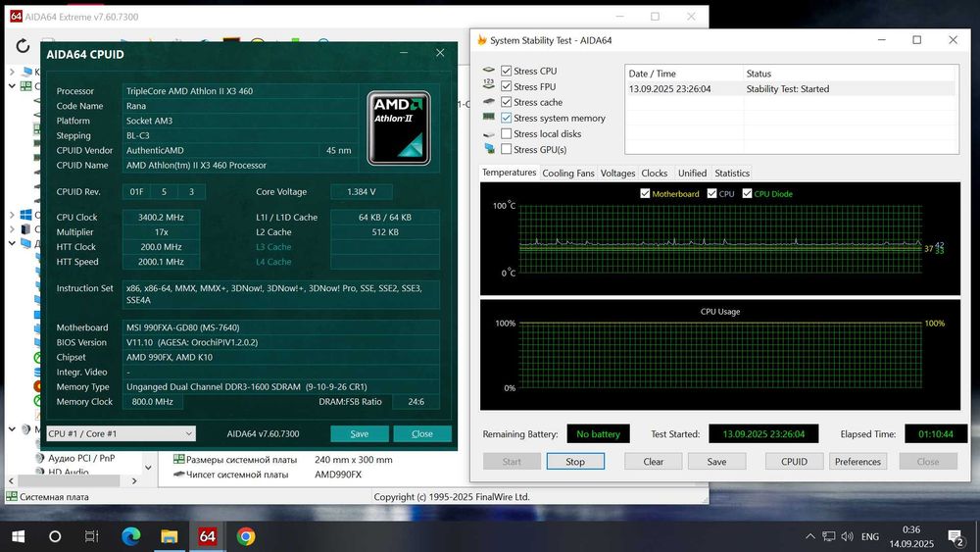This screenshot has height=552, width=980.
Task: Select the 'Stability Test: Started' log row
Action: pos(791,89)
